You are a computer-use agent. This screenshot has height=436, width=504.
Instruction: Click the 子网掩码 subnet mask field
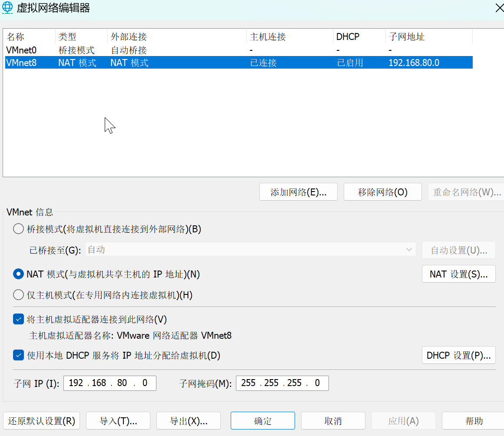click(282, 383)
